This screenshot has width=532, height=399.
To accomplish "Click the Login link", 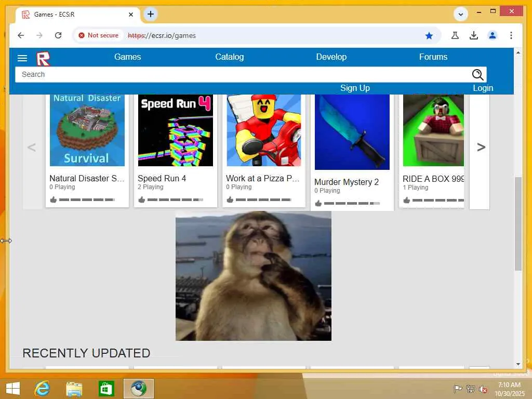I will 483,88.
